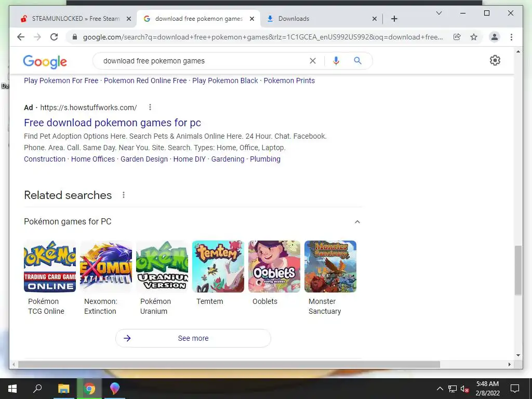Open muted volume tray icon
Viewport: 532px width, 399px height.
pyautogui.click(x=464, y=389)
